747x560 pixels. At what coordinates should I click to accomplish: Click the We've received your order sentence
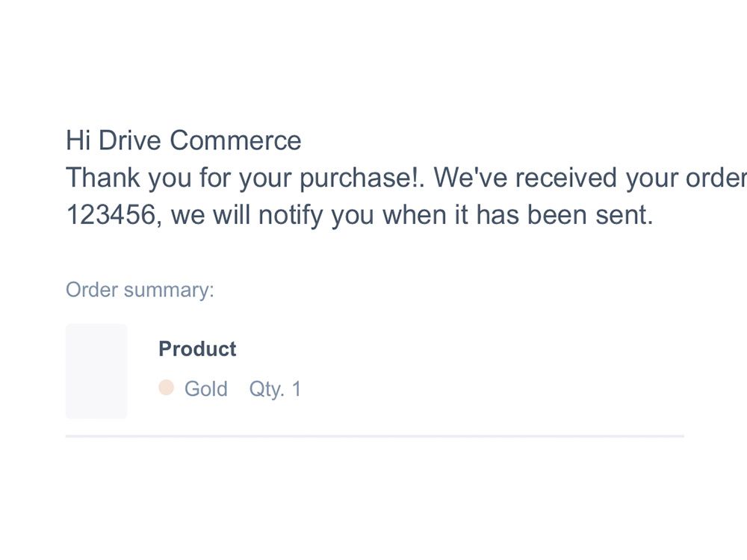pos(590,178)
